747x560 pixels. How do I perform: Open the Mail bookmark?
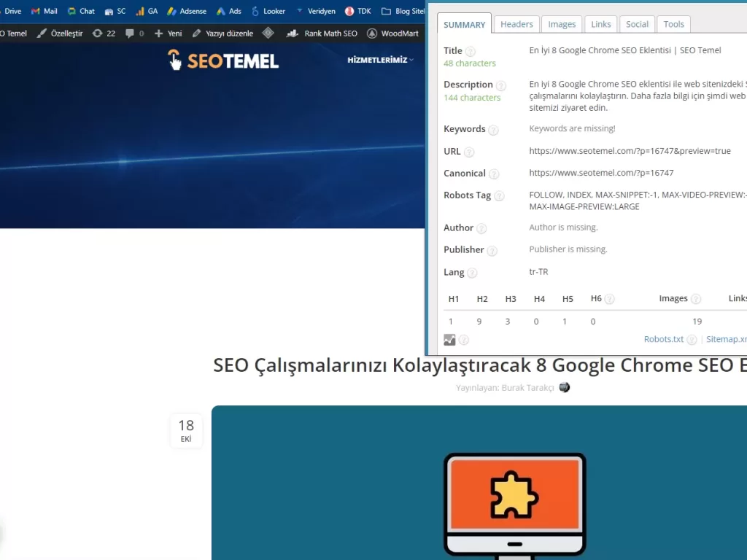[x=44, y=11]
